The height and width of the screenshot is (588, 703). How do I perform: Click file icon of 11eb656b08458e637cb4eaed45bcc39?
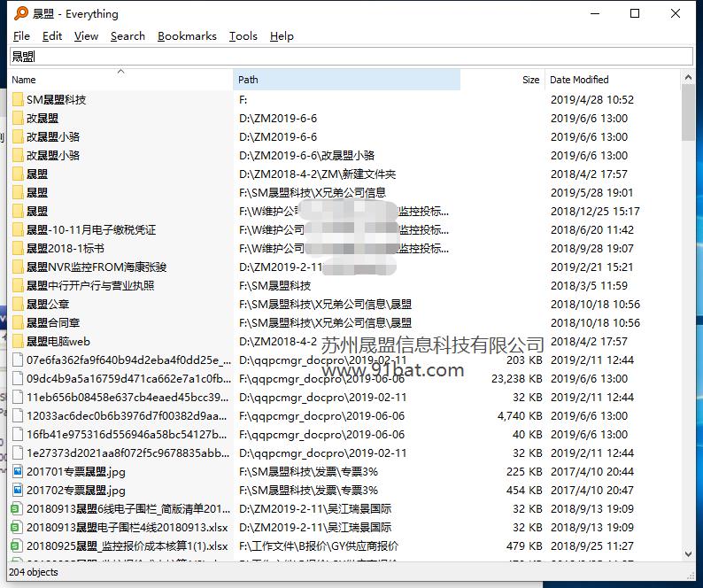(18, 398)
